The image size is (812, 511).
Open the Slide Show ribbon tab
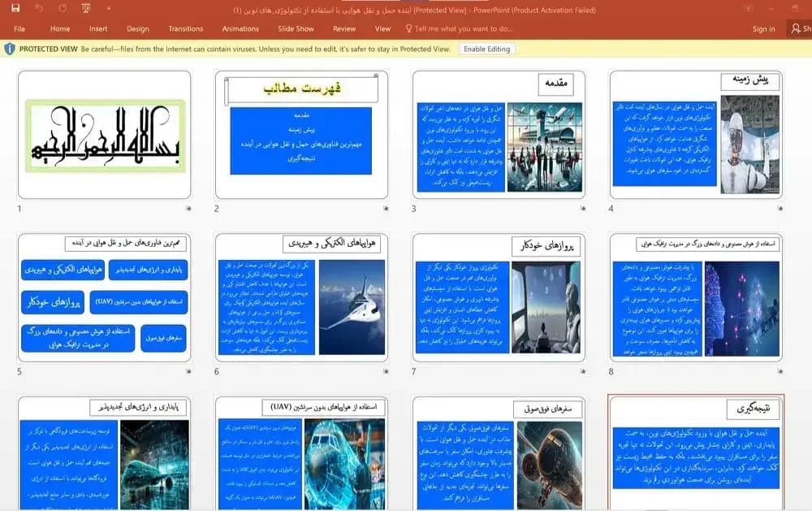pyautogui.click(x=296, y=29)
